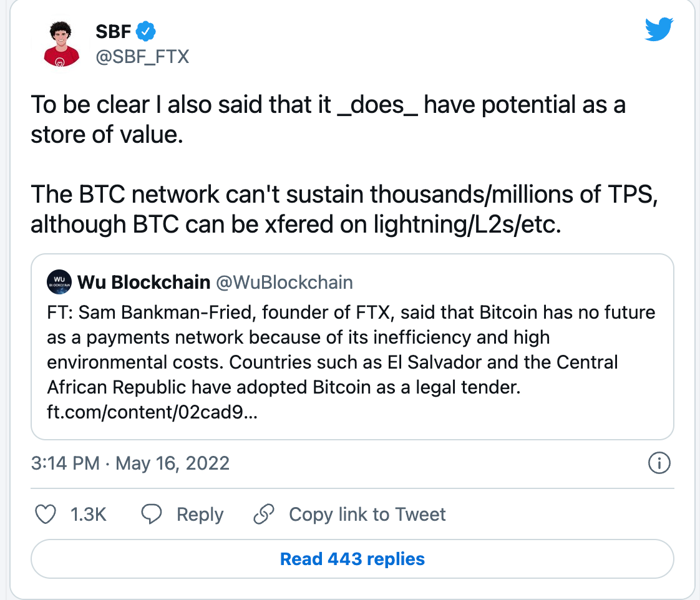Open the Wu Blockchain author name

[x=143, y=283]
